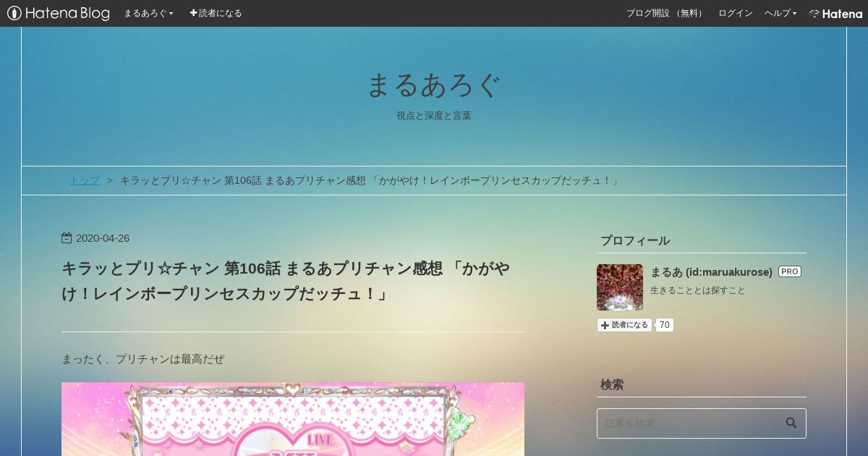Click the ログイン link
Viewport: 868px width, 456px height.
(x=735, y=13)
